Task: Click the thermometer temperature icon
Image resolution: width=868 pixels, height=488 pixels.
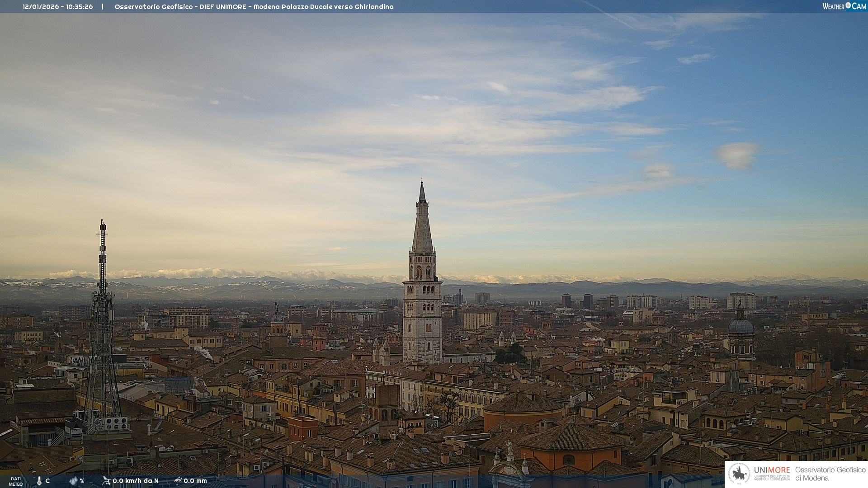Action: 39,481
